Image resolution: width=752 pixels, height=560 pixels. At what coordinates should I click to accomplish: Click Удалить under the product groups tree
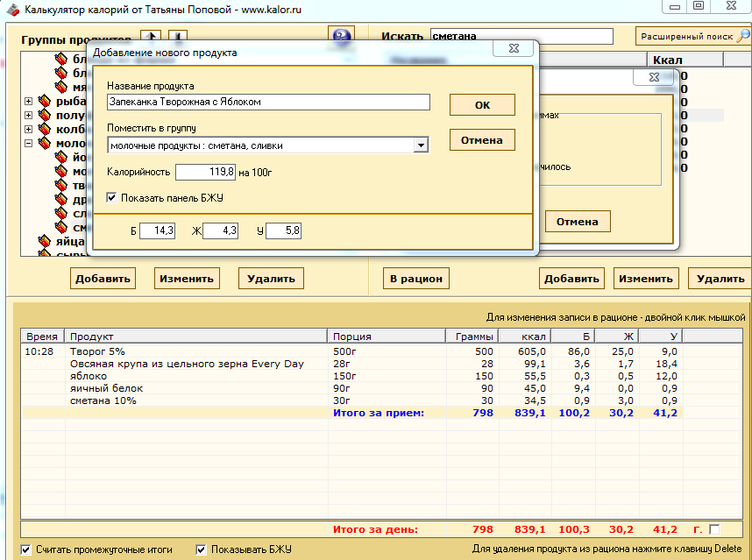(x=271, y=279)
